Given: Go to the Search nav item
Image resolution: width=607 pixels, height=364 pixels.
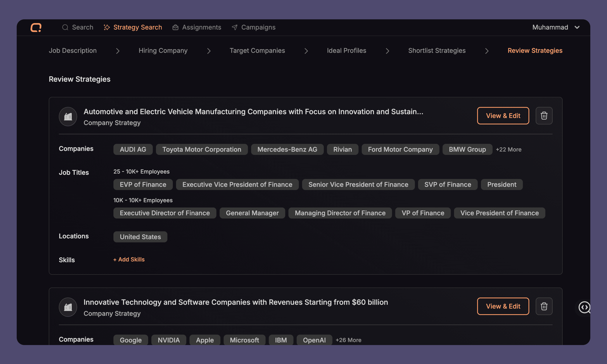Looking at the screenshot, I should [x=78, y=27].
